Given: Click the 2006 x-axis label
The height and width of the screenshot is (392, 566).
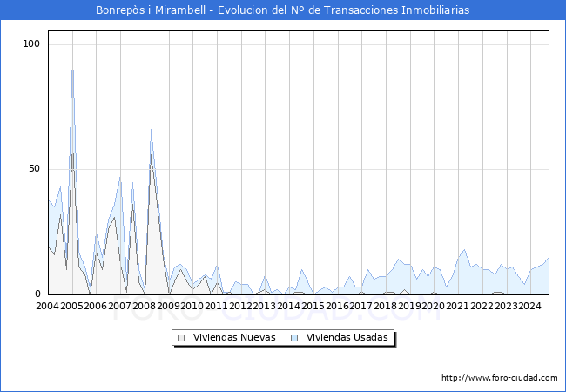Looking at the screenshot, I should pos(95,306).
